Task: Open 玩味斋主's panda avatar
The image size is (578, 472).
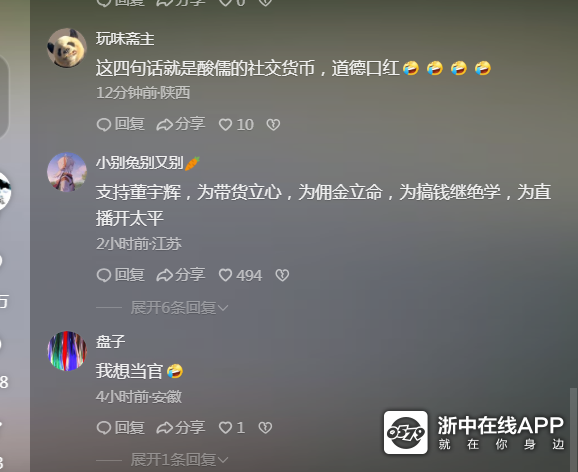Action: tap(67, 48)
